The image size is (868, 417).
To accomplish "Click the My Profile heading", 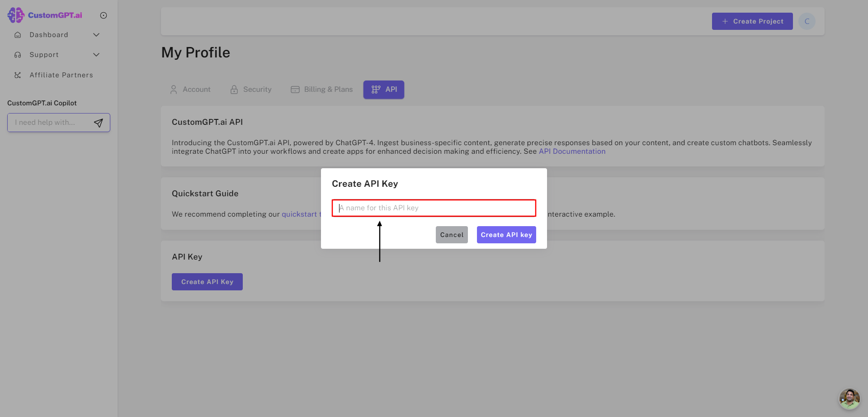I will tap(196, 52).
